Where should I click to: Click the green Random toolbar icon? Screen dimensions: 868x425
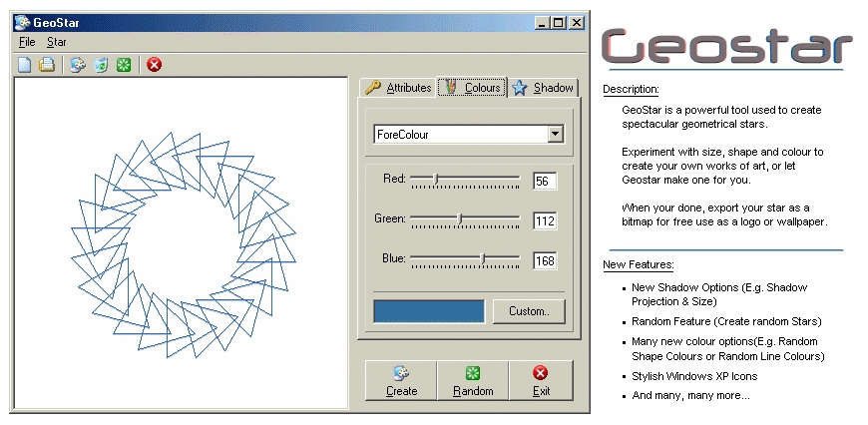124,65
